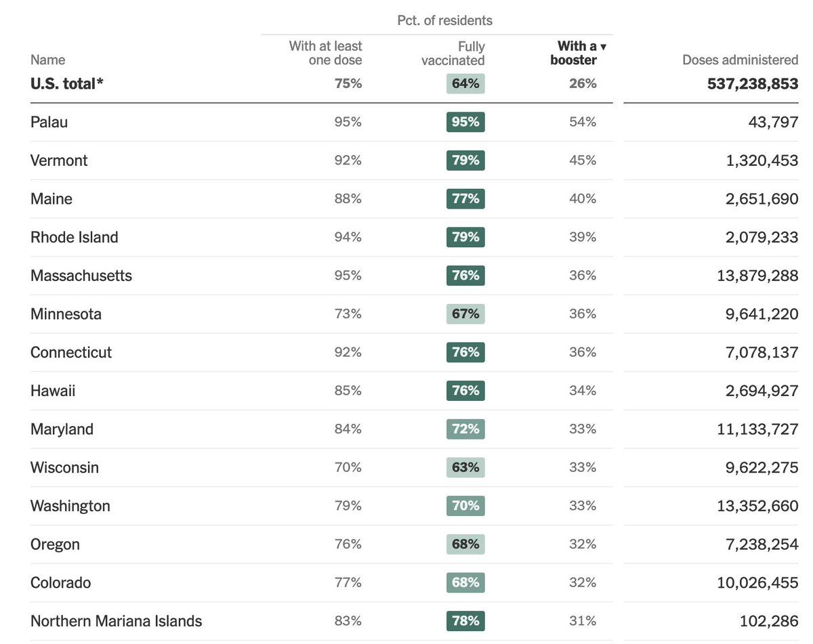This screenshot has height=644, width=813.
Task: Select the Palau row name
Action: 49,122
